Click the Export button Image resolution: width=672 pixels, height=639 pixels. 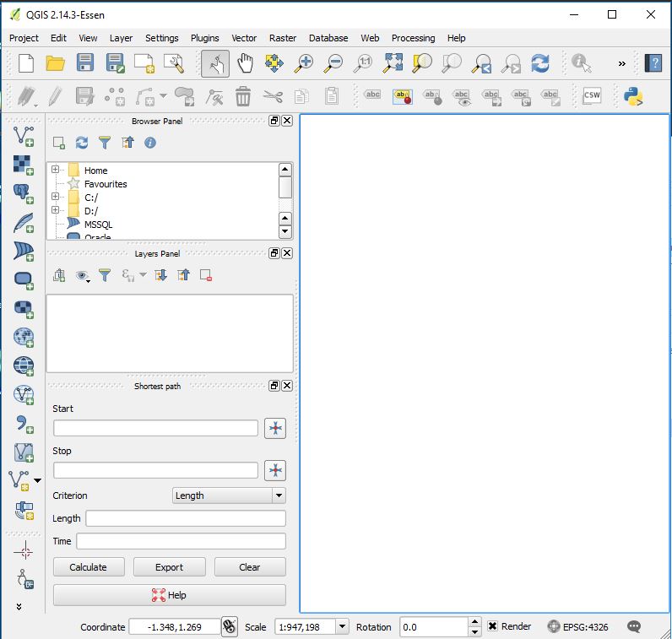click(x=170, y=567)
